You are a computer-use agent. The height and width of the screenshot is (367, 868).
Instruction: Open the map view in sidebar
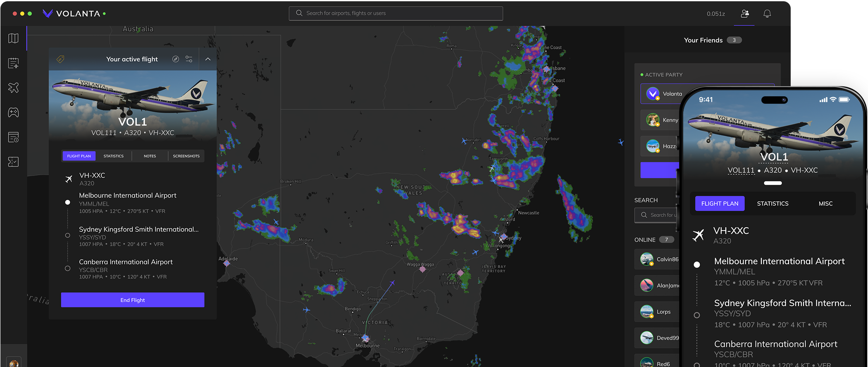(13, 38)
